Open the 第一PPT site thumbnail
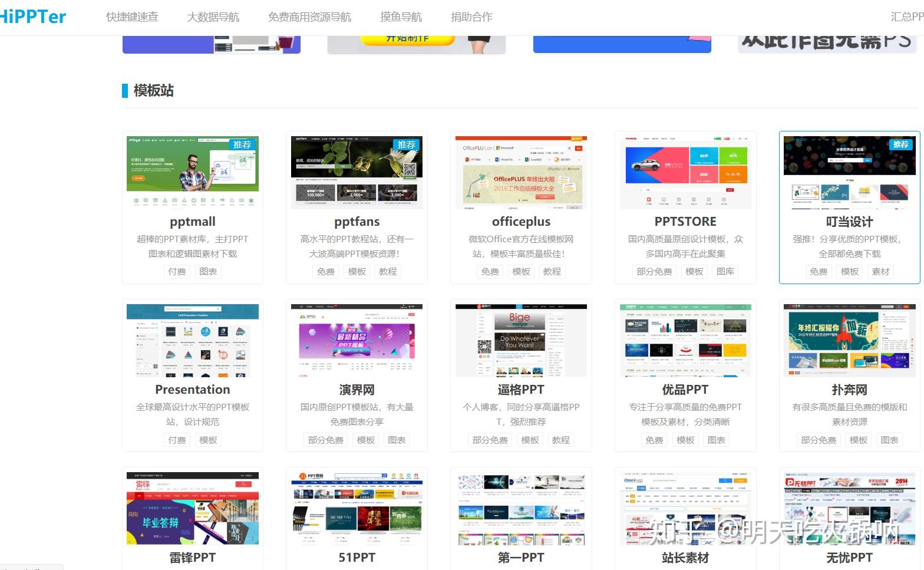Image resolution: width=924 pixels, height=570 pixels. tap(521, 508)
